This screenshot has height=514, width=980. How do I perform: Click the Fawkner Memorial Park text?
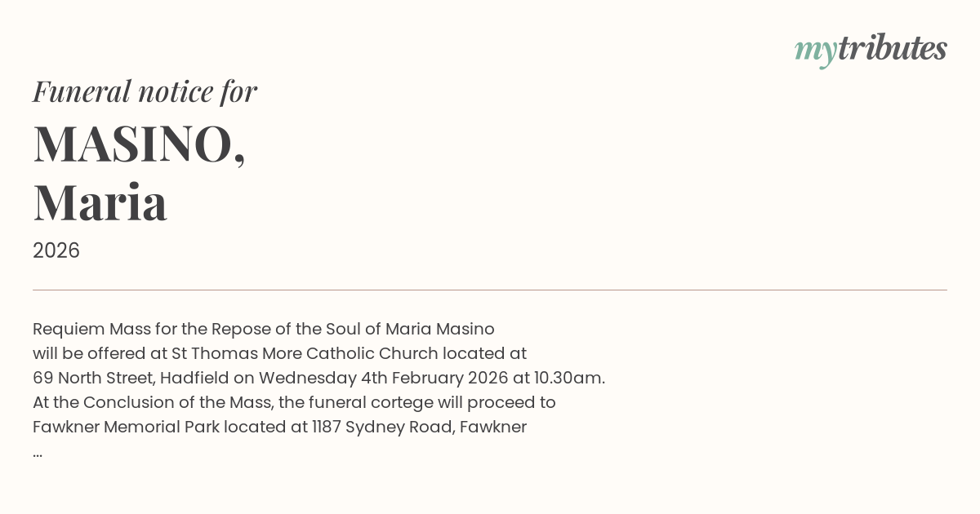click(126, 428)
